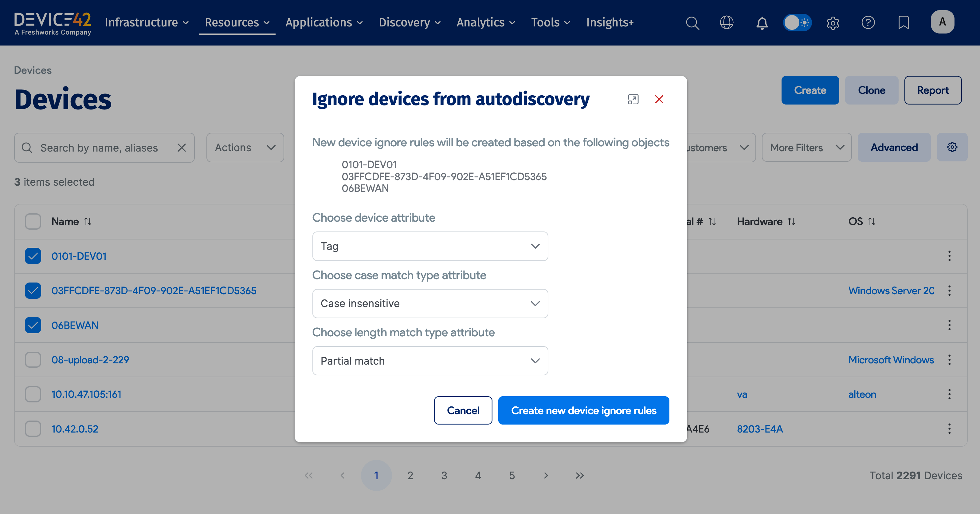Screen dimensions: 980x514
Task: Click the bookmarks icon
Action: tap(904, 23)
